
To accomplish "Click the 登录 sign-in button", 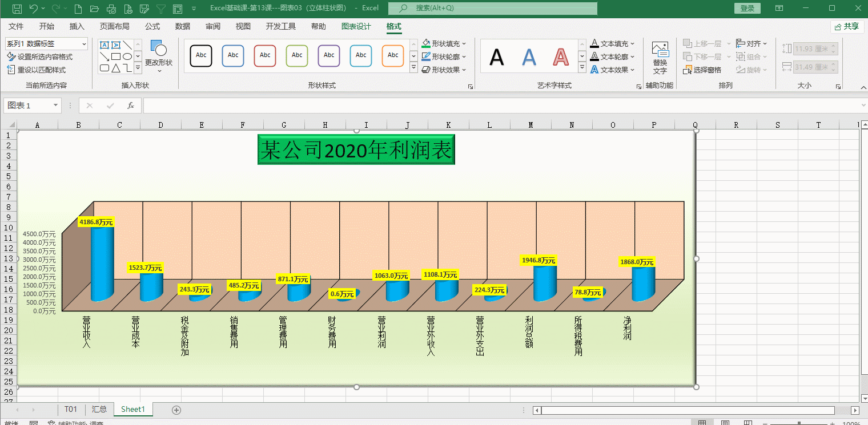I will 747,8.
